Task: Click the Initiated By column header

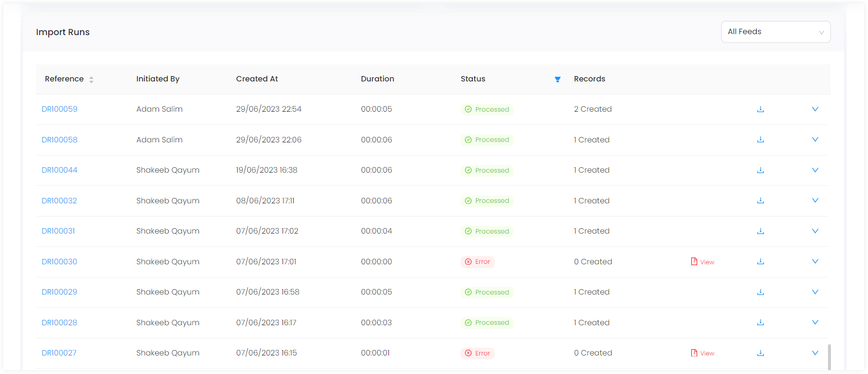Action: point(158,79)
